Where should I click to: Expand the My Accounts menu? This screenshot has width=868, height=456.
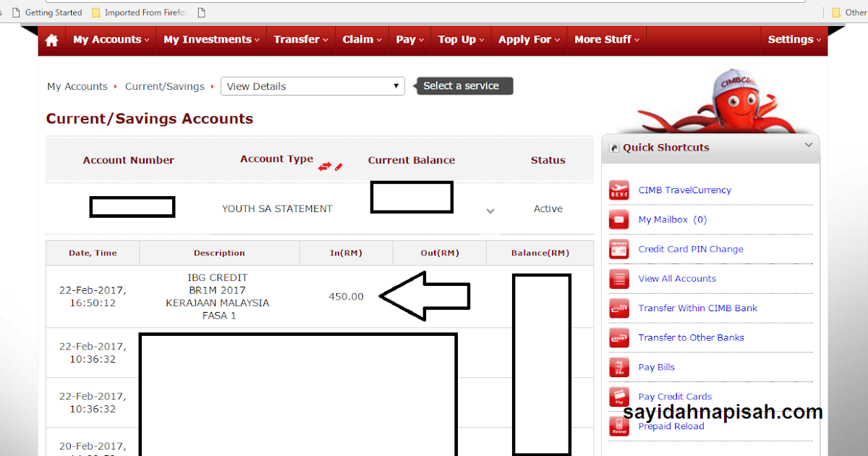(111, 40)
